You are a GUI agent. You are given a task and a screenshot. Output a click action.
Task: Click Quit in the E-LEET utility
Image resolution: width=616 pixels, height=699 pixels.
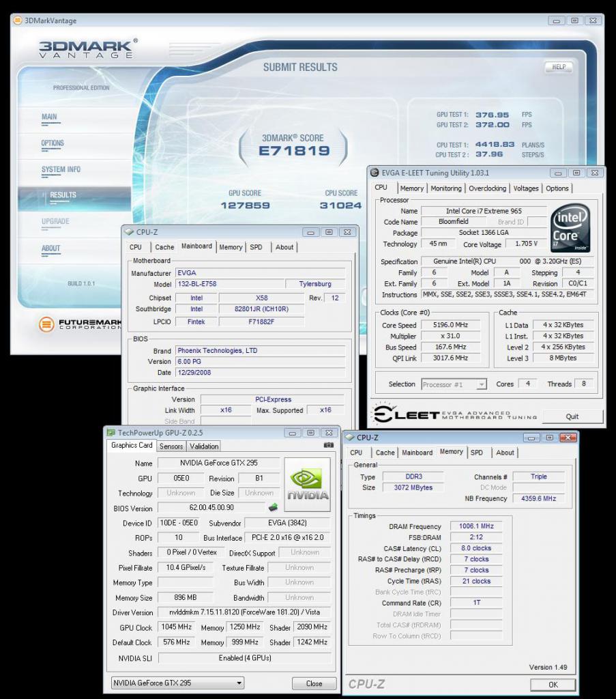(x=572, y=416)
